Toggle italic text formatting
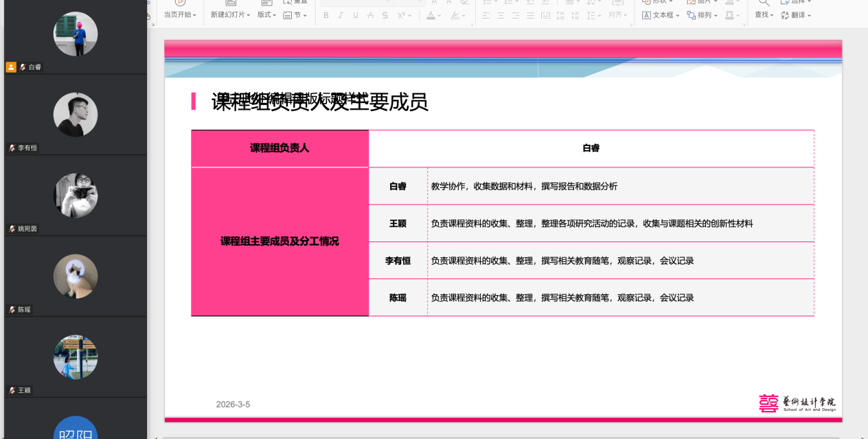 coord(341,15)
